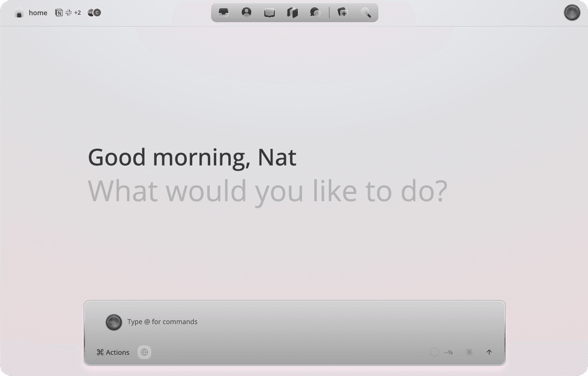Open the profile orb at top right
Image resolution: width=588 pixels, height=376 pixels.
572,13
